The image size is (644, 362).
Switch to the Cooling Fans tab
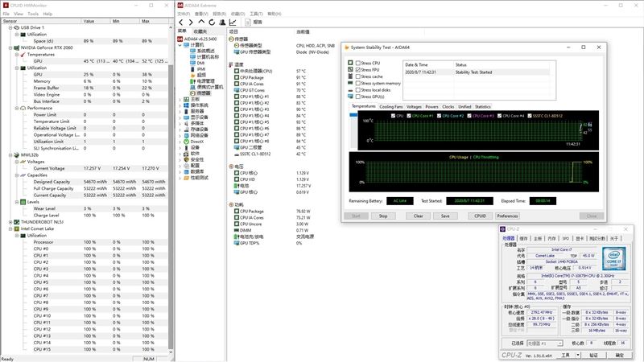click(x=390, y=107)
